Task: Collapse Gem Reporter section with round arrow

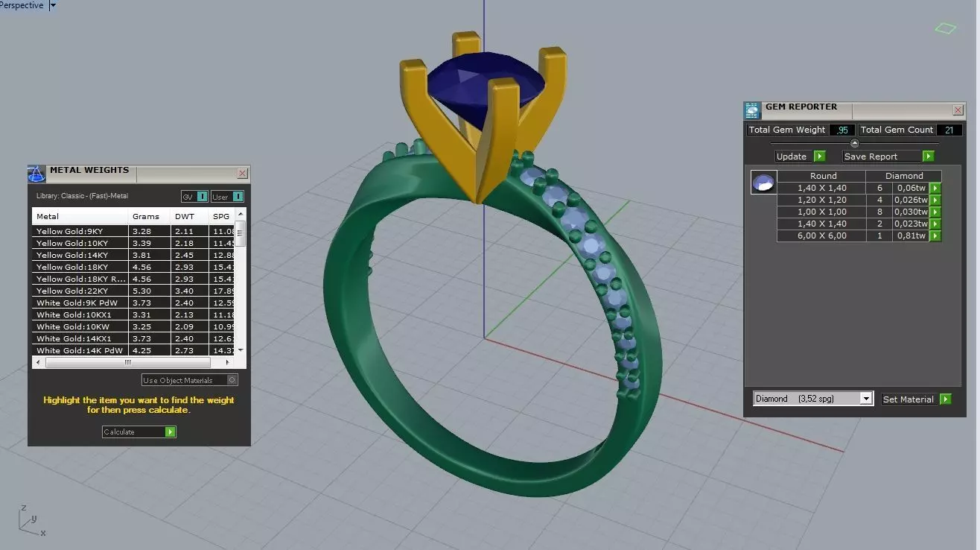Action: tap(855, 143)
